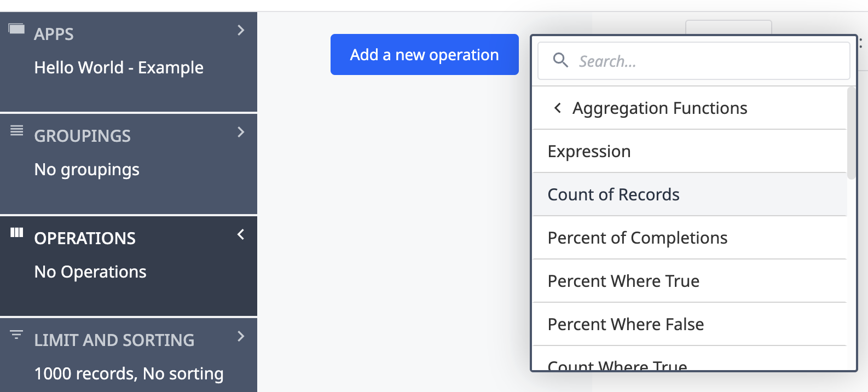
Task: Select "Percent Where True"
Action: coord(623,281)
